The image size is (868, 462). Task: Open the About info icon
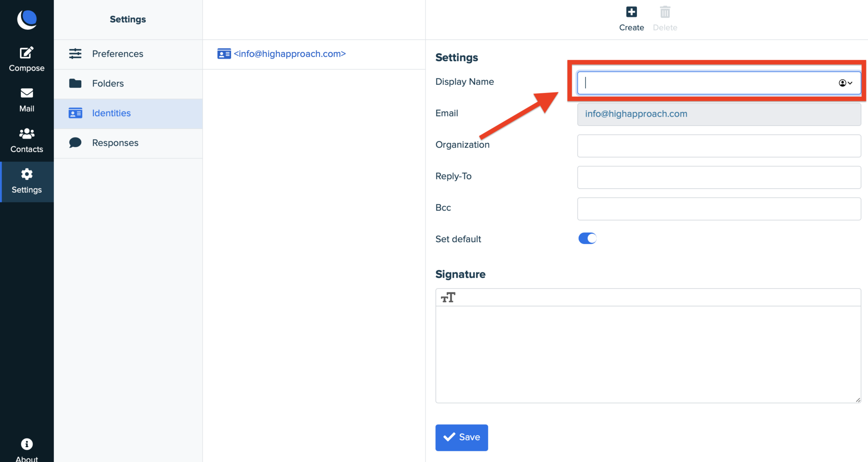coord(27,444)
